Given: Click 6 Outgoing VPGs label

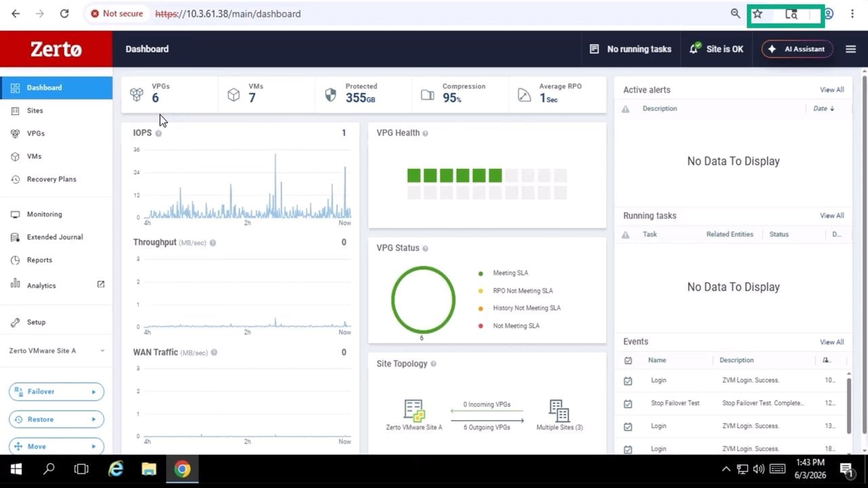Looking at the screenshot, I should coord(487,427).
